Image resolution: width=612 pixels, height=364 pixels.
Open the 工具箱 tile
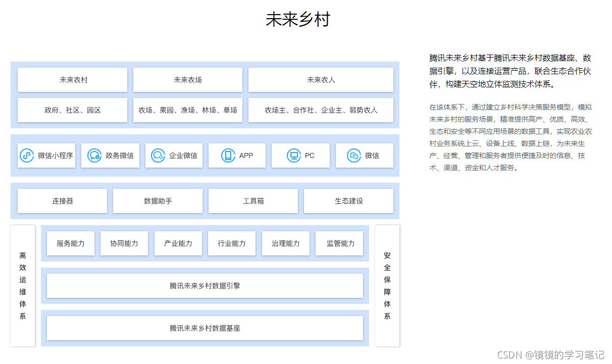point(253,201)
